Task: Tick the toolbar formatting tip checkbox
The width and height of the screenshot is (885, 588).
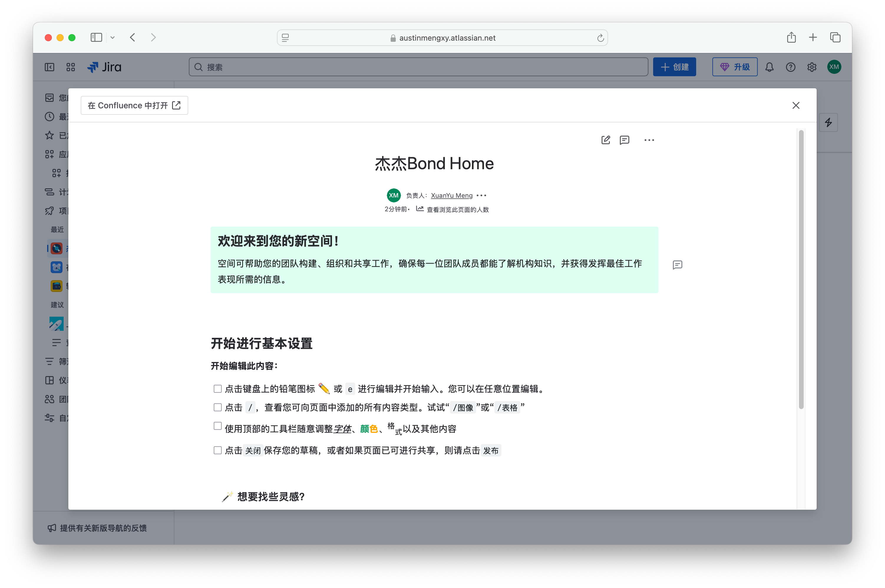Action: point(218,426)
